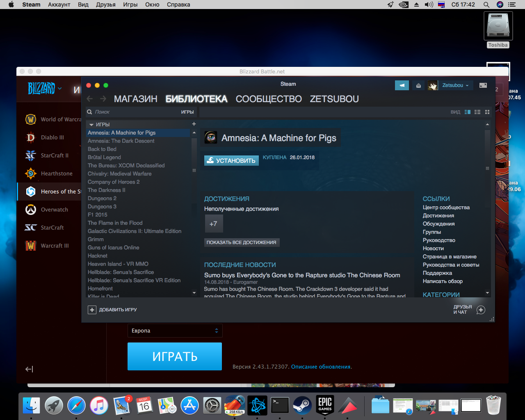Image resolution: width=525 pixels, height=420 pixels.
Task: Open Игры menu in menu bar
Action: click(x=130, y=5)
